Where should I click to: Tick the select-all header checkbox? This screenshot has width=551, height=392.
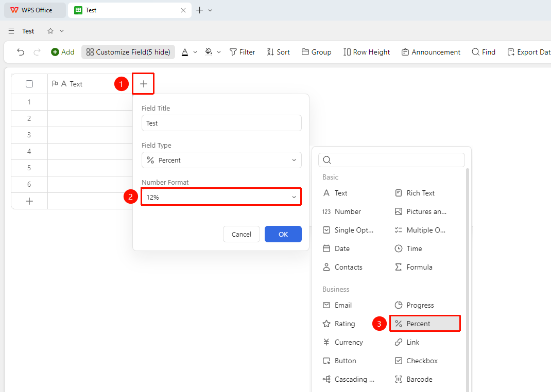coord(29,84)
